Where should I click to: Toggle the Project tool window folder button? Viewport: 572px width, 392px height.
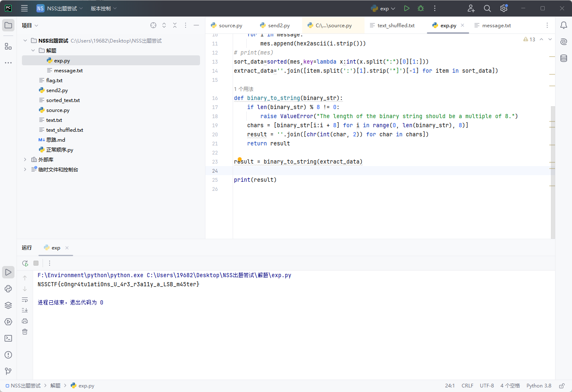point(8,25)
